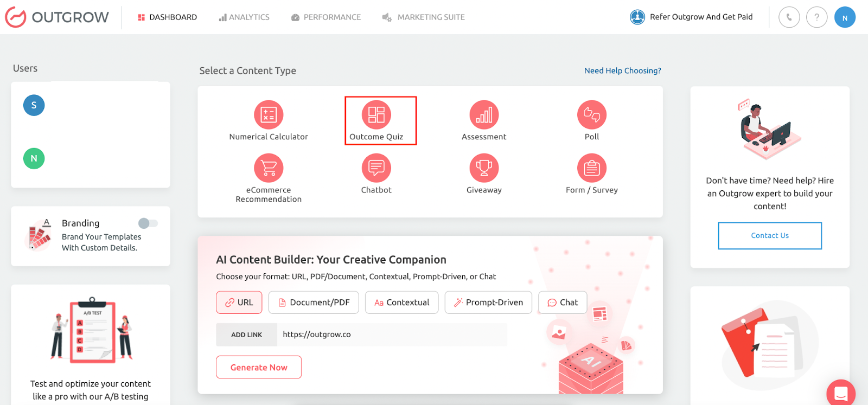This screenshot has height=405, width=868.
Task: Open the Analytics tab
Action: click(244, 17)
